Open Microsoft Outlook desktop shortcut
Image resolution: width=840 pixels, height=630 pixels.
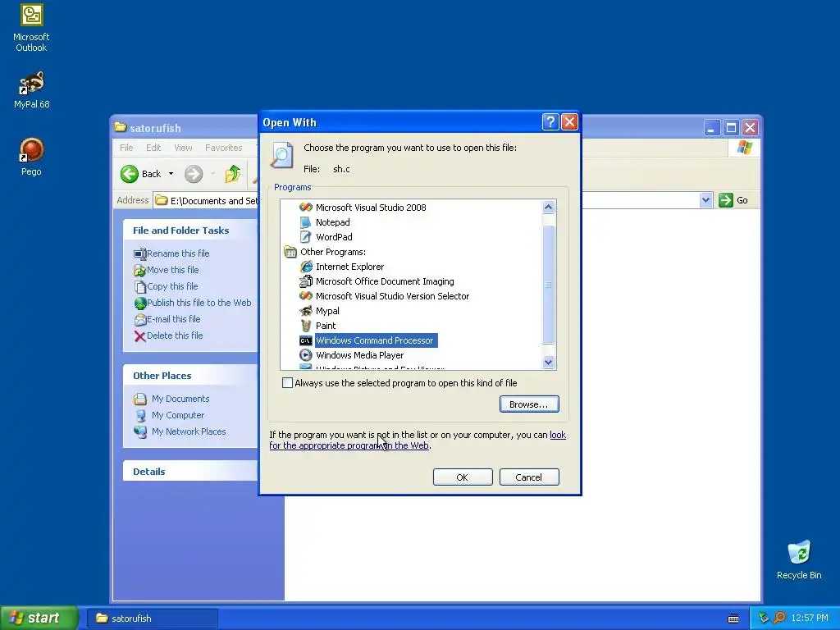coord(31,29)
